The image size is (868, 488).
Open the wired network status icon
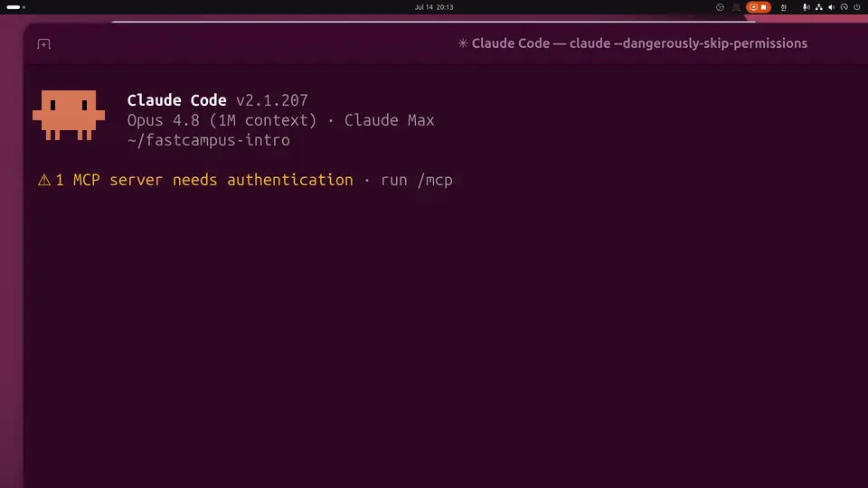coord(819,7)
